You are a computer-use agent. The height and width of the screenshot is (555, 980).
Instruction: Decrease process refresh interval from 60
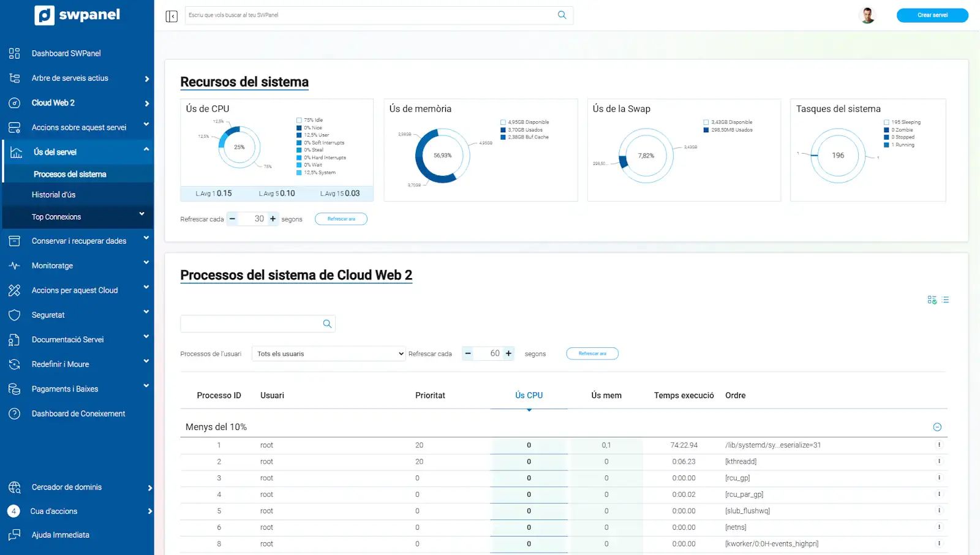(468, 353)
